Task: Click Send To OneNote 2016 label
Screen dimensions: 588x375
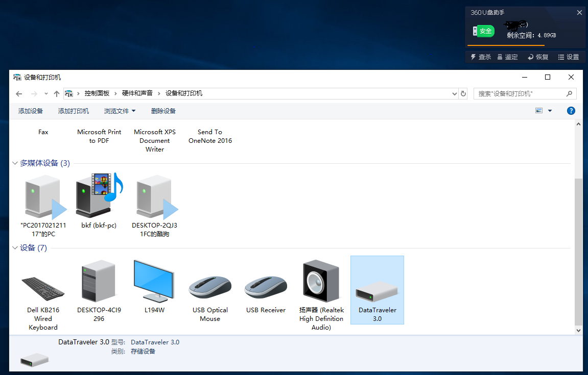Action: 210,136
